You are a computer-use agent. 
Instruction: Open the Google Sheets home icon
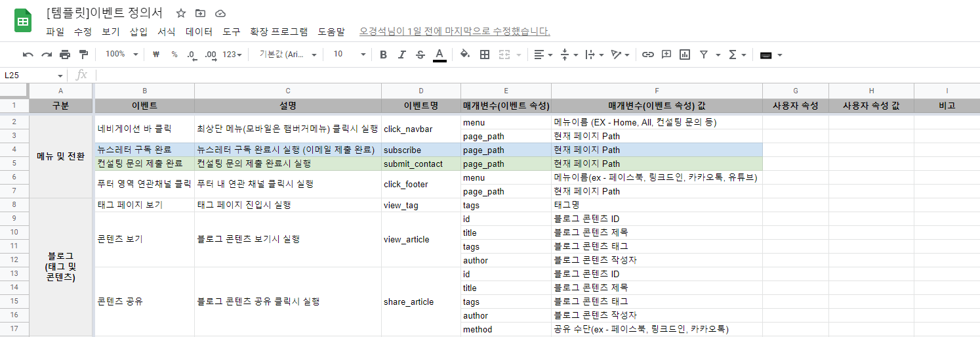[23, 21]
